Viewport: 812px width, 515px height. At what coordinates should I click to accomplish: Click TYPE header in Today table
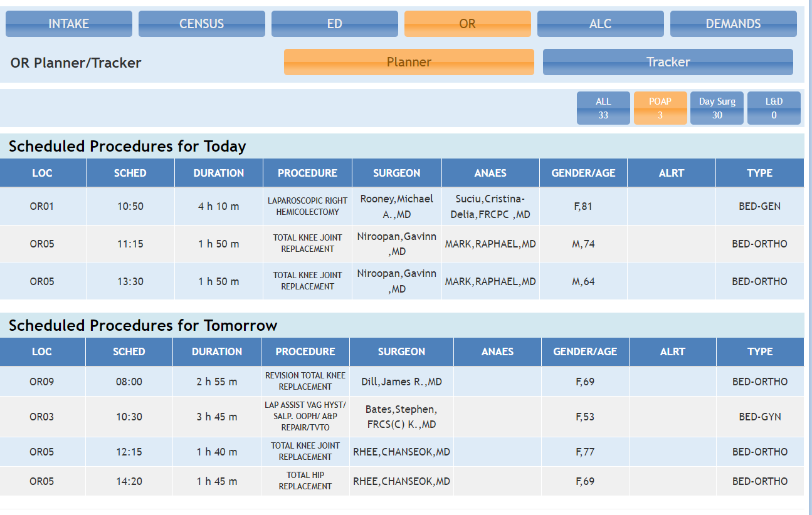click(760, 173)
